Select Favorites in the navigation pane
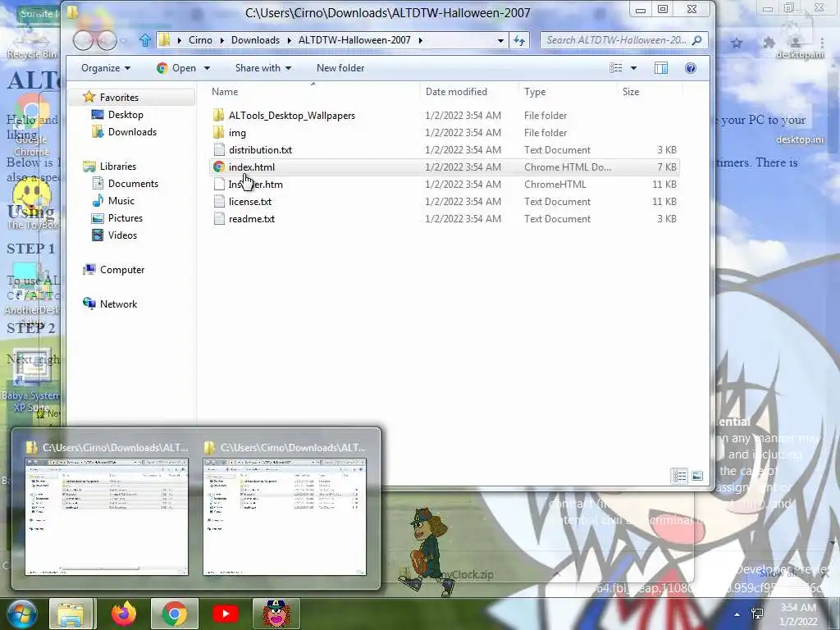The width and height of the screenshot is (840, 630). pos(119,98)
